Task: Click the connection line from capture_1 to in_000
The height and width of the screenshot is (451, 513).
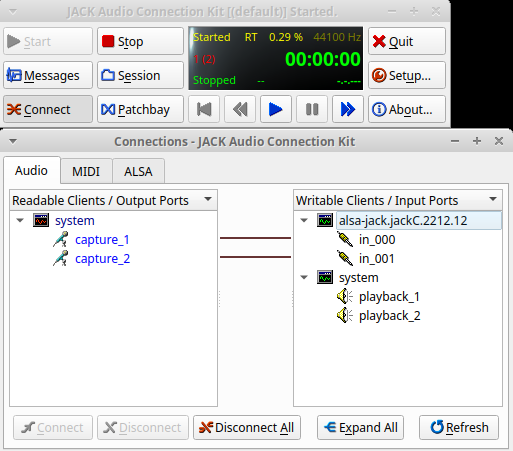Action: [x=255, y=238]
